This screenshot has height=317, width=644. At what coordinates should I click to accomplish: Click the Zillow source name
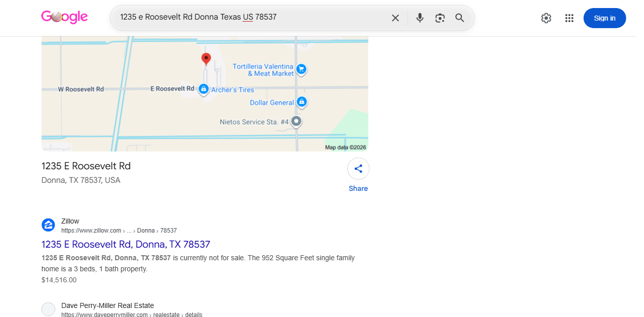70,221
